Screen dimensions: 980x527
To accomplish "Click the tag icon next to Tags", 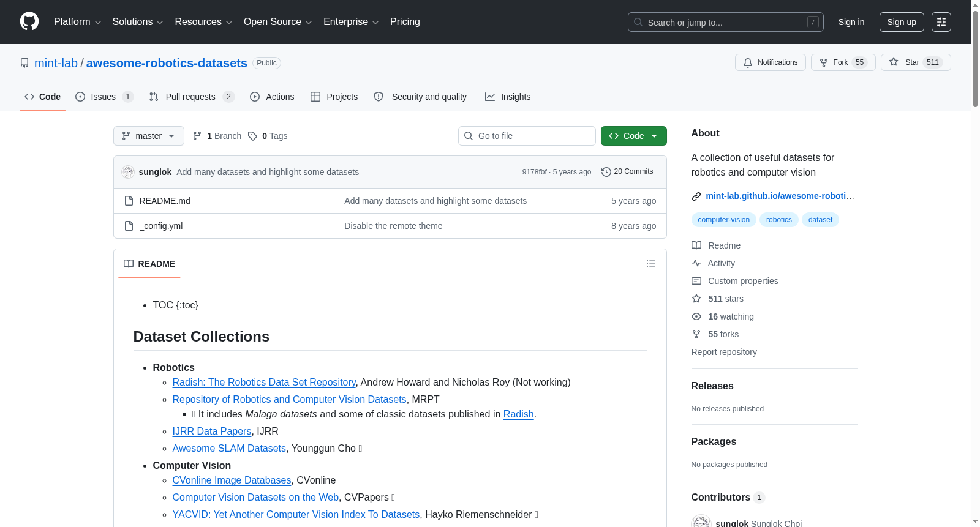I will pos(252,136).
